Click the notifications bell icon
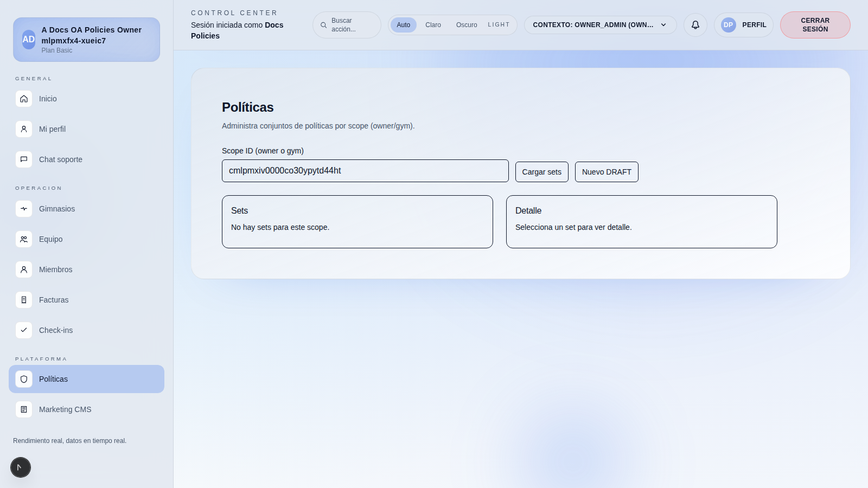The height and width of the screenshot is (488, 868). click(x=695, y=25)
